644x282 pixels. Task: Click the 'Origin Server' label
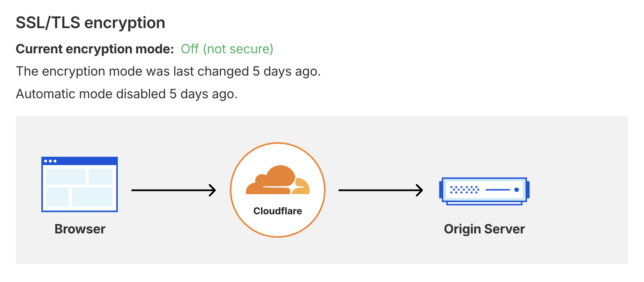coord(484,229)
